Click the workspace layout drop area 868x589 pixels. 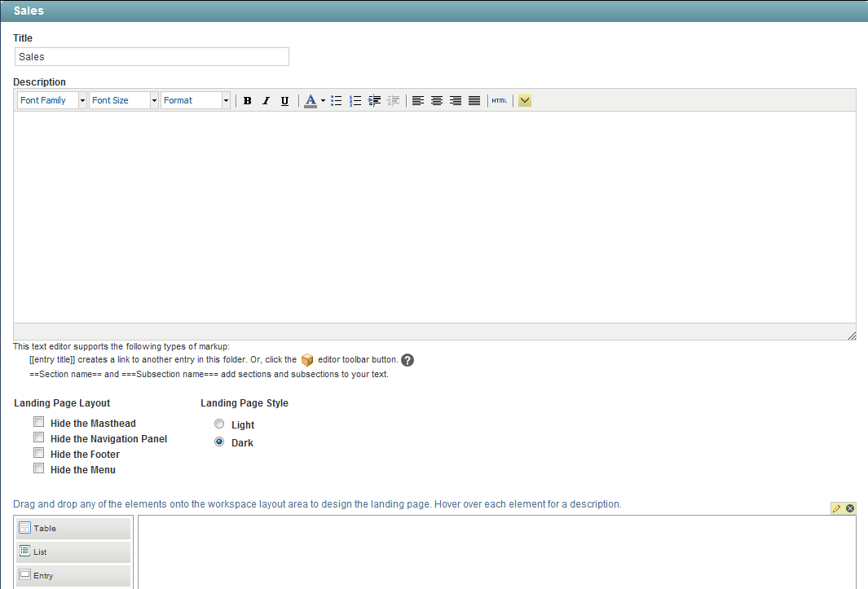[x=496, y=552]
